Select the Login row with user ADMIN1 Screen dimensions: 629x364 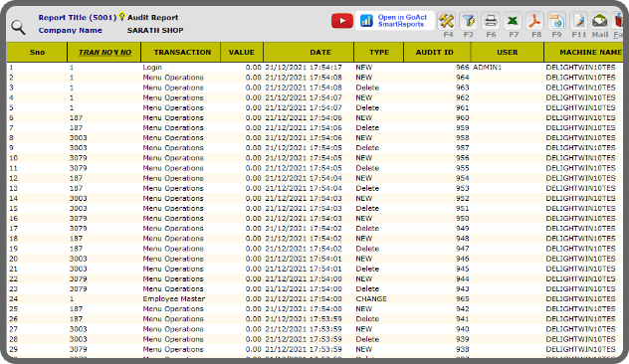click(x=314, y=68)
